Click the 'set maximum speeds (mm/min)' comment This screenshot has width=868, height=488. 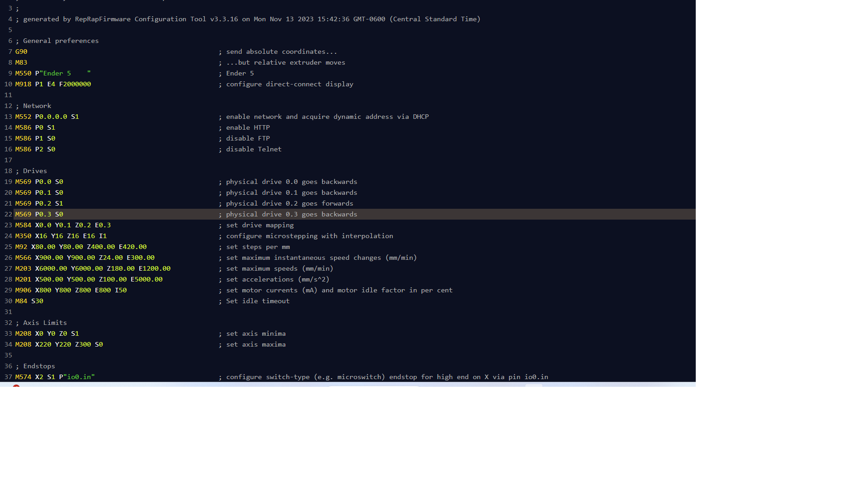276,268
